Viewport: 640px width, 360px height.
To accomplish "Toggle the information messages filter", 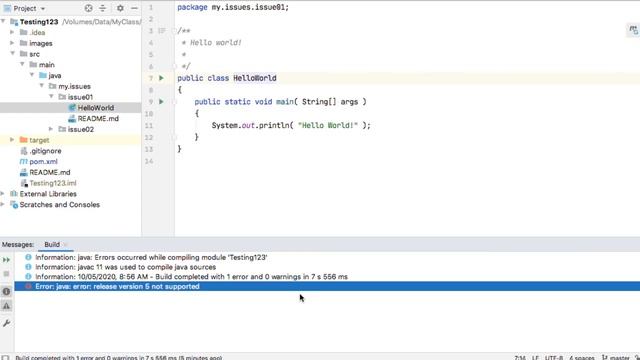I will click(x=6, y=291).
